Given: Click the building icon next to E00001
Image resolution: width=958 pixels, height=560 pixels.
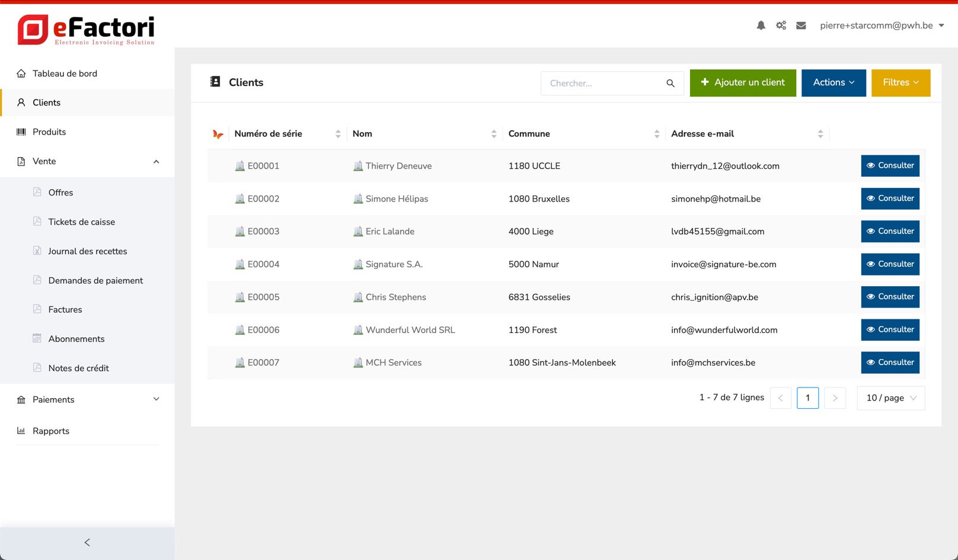Looking at the screenshot, I should (x=239, y=166).
